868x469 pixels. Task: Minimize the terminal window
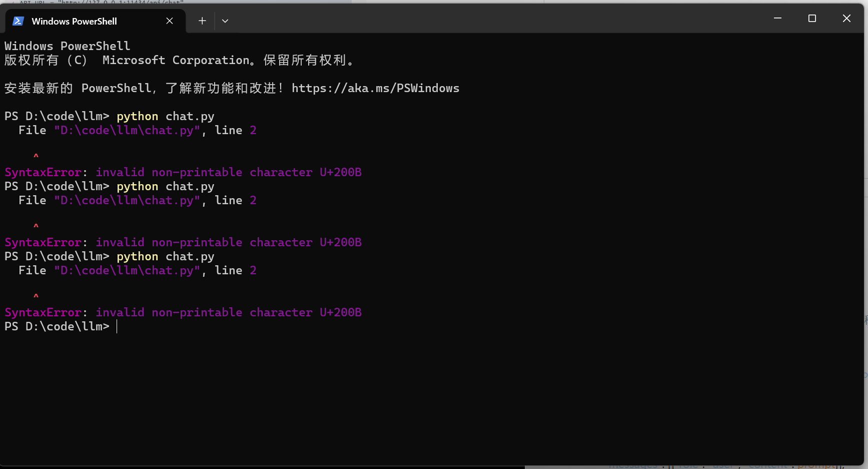(777, 19)
